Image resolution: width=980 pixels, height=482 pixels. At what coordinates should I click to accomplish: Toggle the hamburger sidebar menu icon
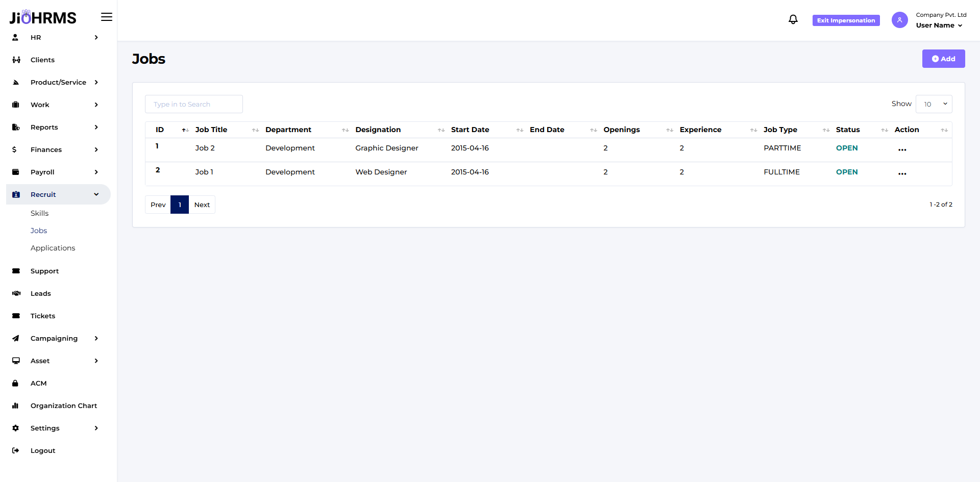[106, 17]
